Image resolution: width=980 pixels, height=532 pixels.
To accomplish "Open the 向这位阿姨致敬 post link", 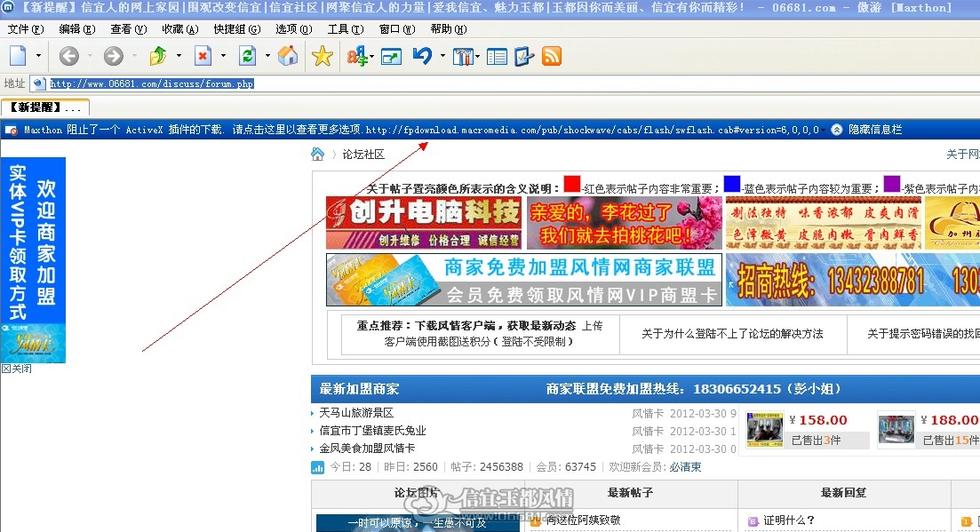I will pos(583,520).
